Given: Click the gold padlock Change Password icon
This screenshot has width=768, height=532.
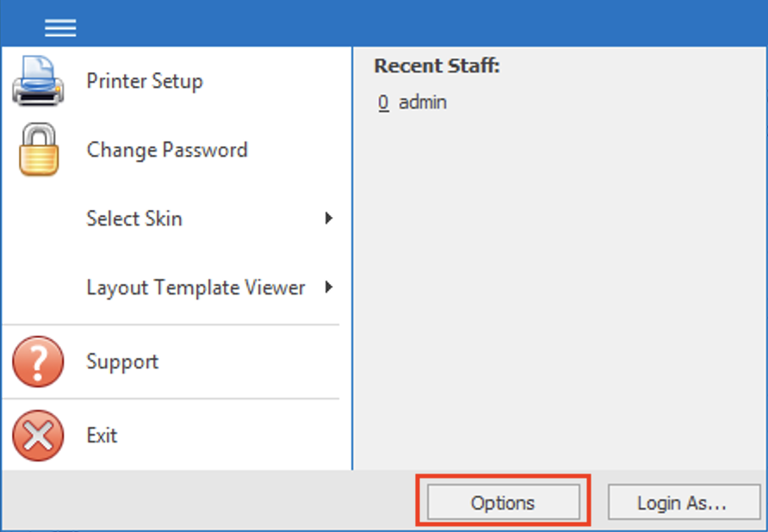Looking at the screenshot, I should pyautogui.click(x=36, y=148).
